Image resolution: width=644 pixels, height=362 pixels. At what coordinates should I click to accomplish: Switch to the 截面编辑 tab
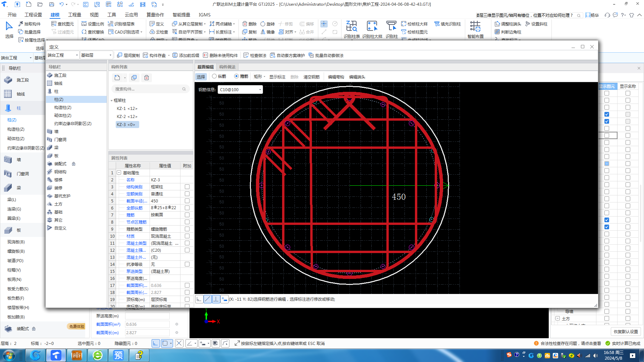point(205,67)
